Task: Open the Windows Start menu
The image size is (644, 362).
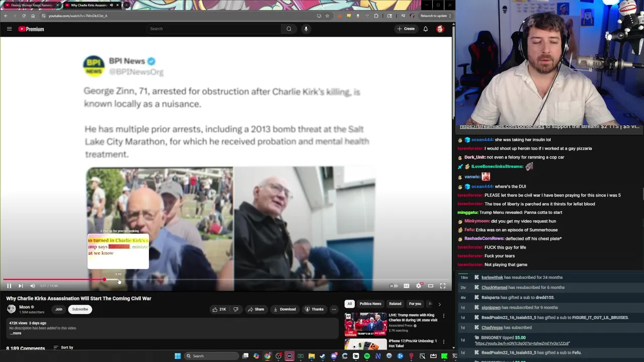Action: tap(177, 356)
